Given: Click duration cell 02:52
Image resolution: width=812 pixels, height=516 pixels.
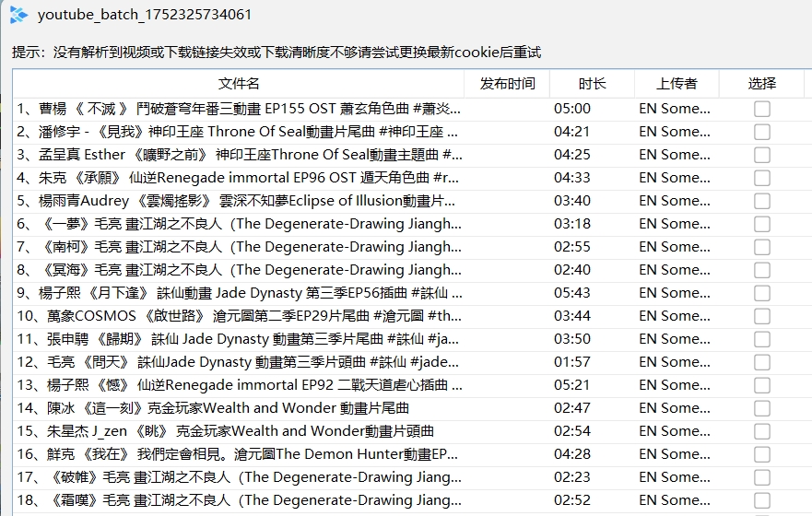Looking at the screenshot, I should click(x=571, y=500).
